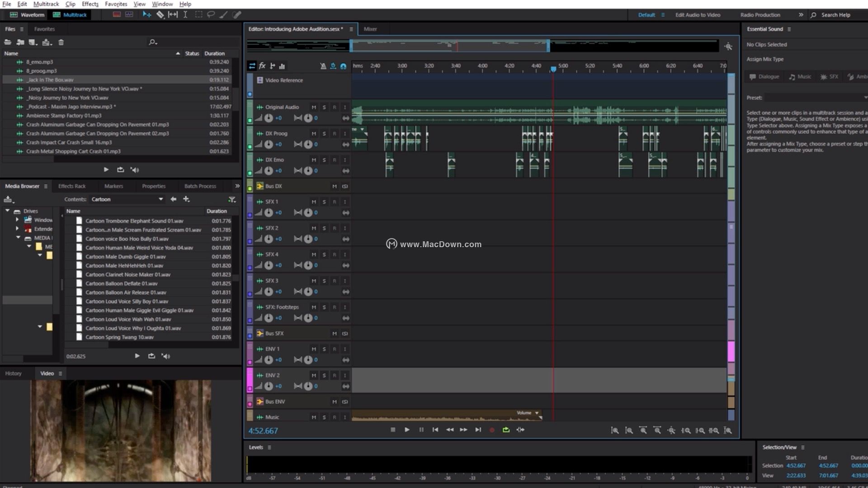Click the Record button in transport
The width and height of the screenshot is (868, 488).
(492, 430)
